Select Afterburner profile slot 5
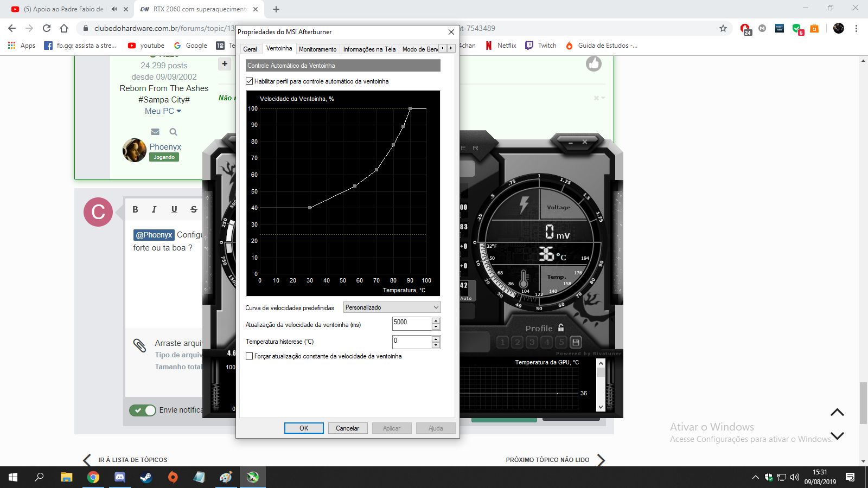Viewport: 868px width, 488px height. (x=561, y=342)
